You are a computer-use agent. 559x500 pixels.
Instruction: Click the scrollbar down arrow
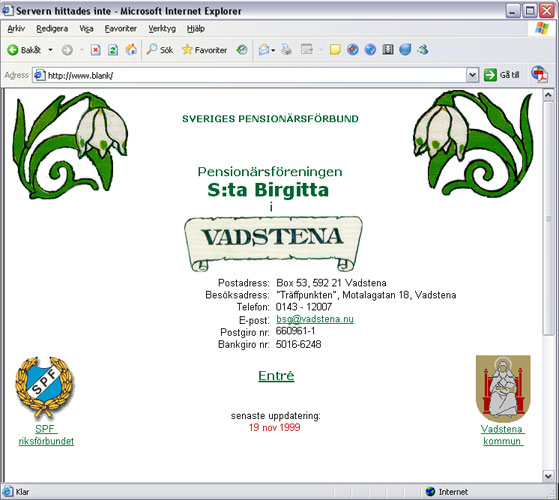pyautogui.click(x=548, y=475)
